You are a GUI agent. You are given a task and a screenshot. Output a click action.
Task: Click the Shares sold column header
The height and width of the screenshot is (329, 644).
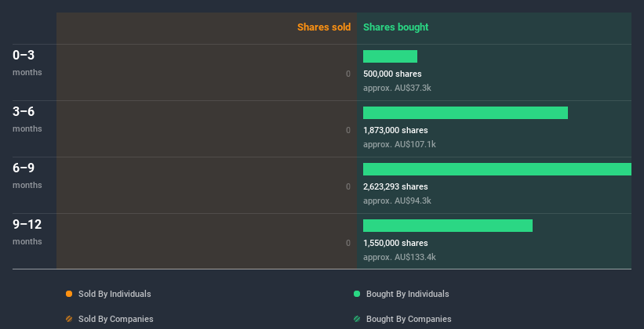[x=324, y=27]
